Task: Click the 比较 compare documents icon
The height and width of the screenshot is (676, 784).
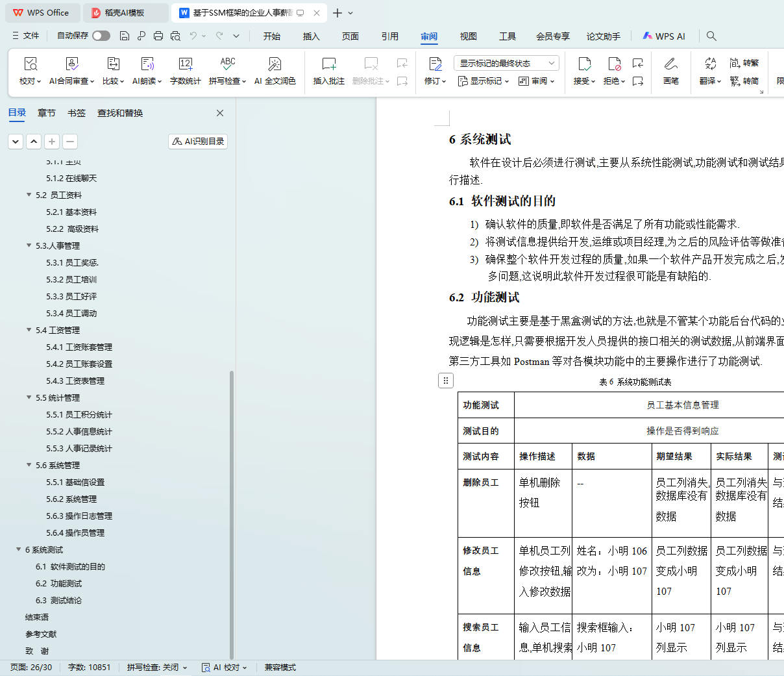Action: click(113, 64)
